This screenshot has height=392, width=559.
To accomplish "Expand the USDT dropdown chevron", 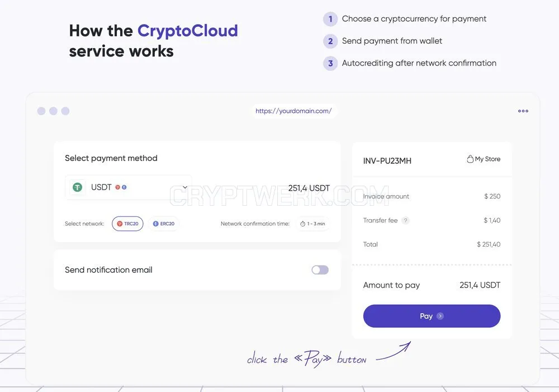I will 185,187.
